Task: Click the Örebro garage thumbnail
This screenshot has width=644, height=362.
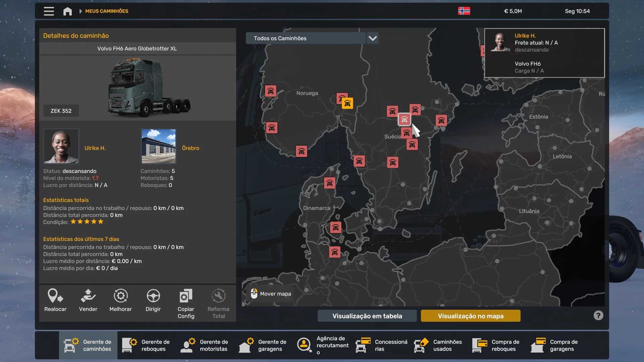Action: coord(159,146)
